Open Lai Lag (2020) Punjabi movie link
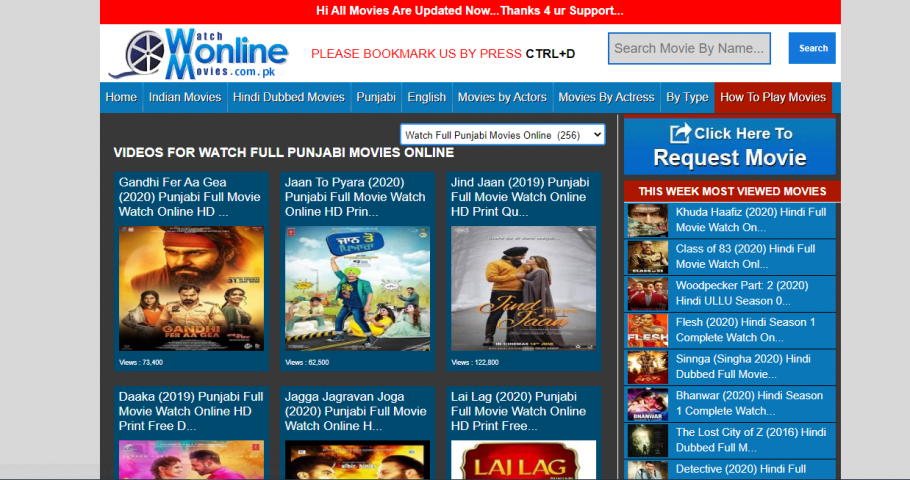Screen dimensions: 910x480 [x=518, y=411]
